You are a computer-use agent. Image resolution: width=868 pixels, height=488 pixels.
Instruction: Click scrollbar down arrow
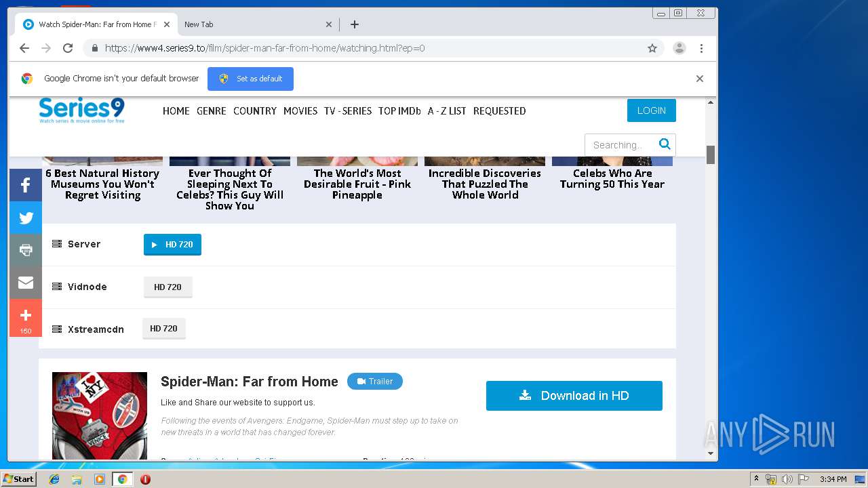(711, 453)
